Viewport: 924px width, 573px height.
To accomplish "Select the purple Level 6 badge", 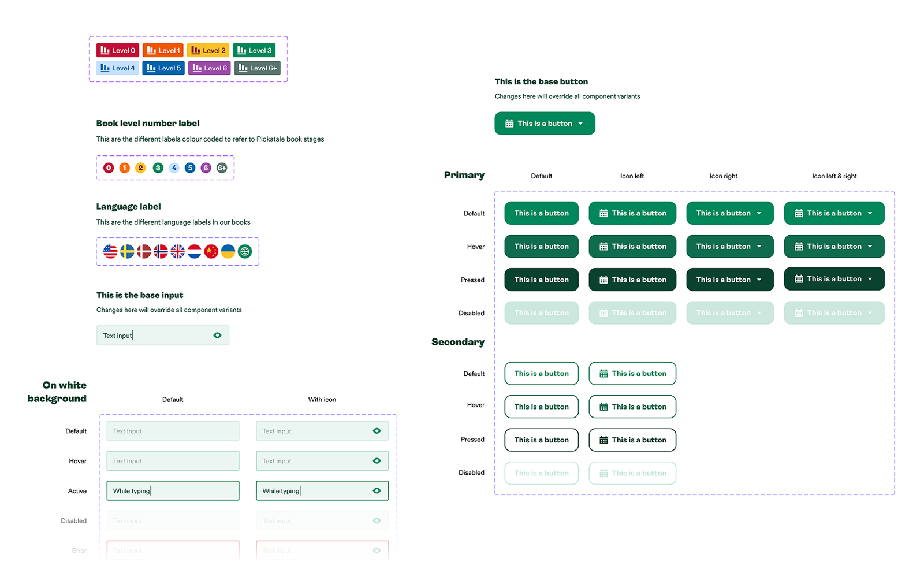I will tap(210, 68).
